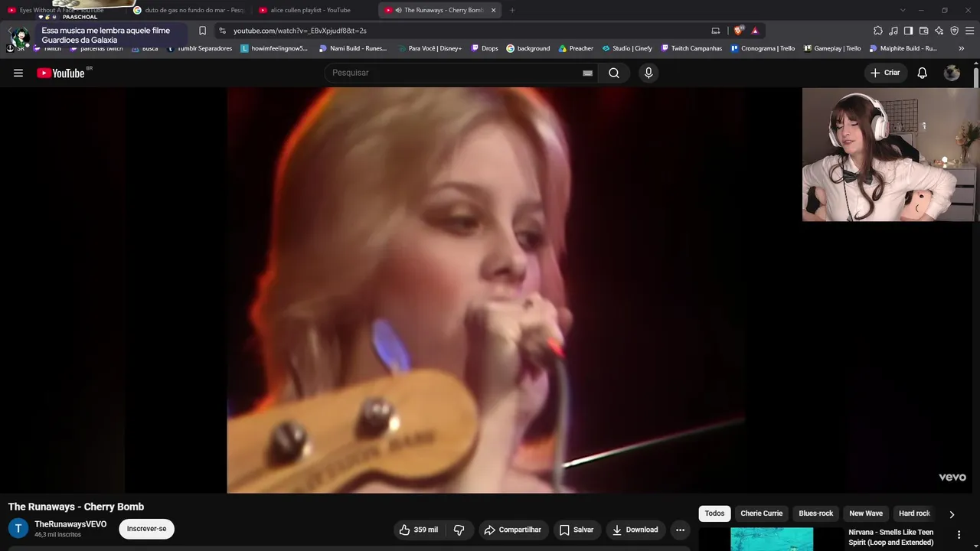Open options for Nirvana video suggestion
Image resolution: width=980 pixels, height=551 pixels.
click(959, 535)
